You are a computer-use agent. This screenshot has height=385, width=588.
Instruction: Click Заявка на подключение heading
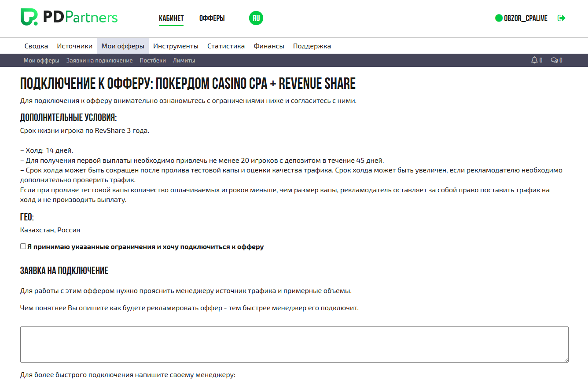tap(64, 271)
